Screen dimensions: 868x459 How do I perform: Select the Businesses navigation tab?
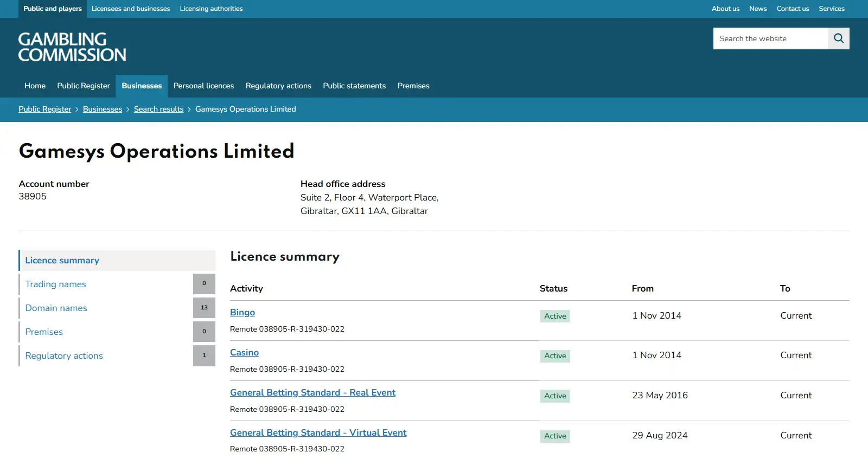click(x=142, y=86)
